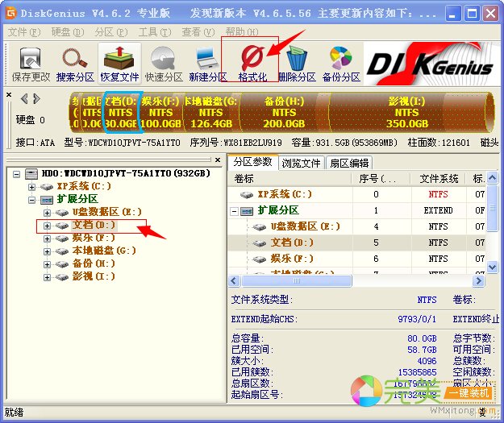Expand the XP系统(C:) tree node

31,187
